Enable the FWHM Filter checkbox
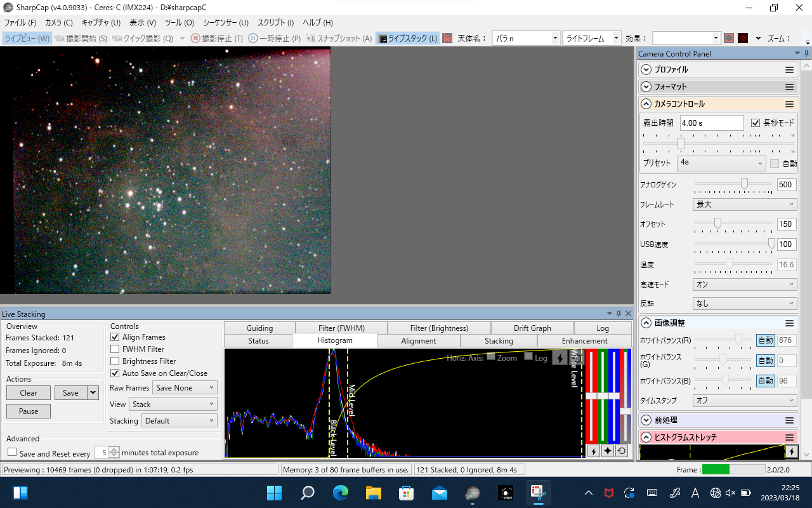 115,349
